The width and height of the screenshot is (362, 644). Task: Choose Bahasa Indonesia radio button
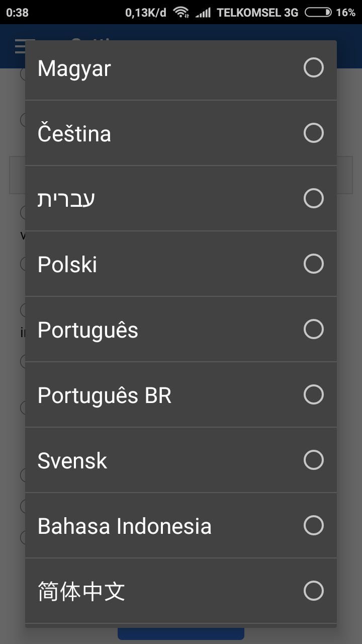(313, 526)
